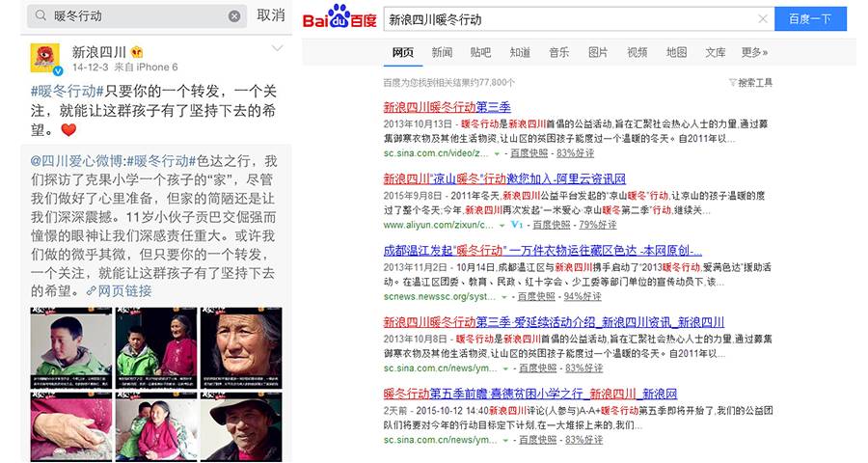Open the #暖冬行动# hashtag in the reposted text
Image resolution: width=868 pixels, height=463 pixels.
(x=161, y=161)
